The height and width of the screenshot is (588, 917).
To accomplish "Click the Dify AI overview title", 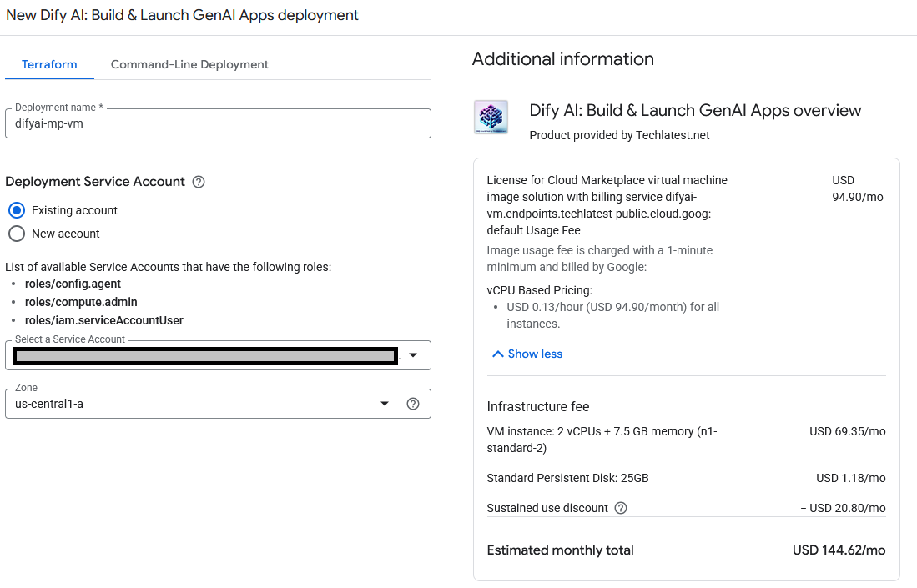I will [x=695, y=110].
